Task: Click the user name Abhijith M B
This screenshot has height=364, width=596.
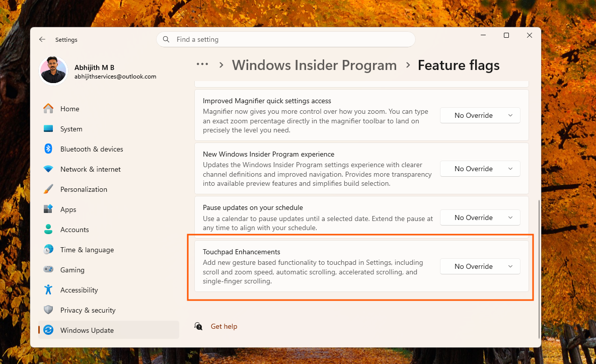Action: coord(94,67)
